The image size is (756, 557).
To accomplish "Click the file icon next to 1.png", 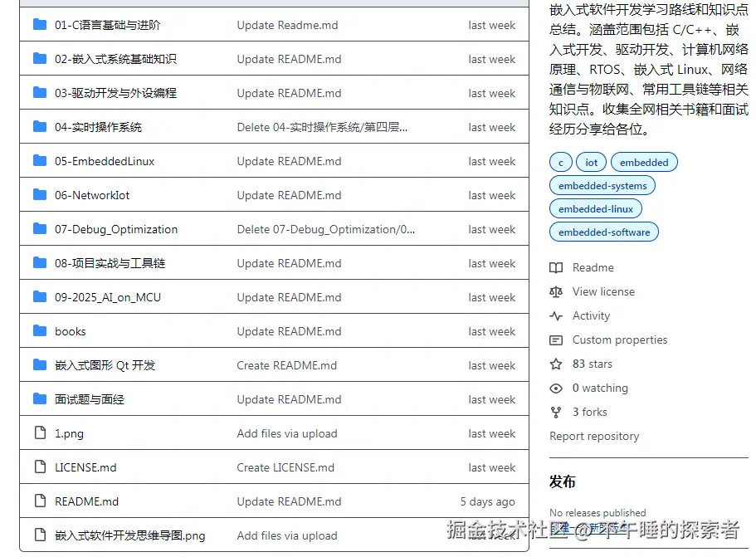I will click(38, 432).
